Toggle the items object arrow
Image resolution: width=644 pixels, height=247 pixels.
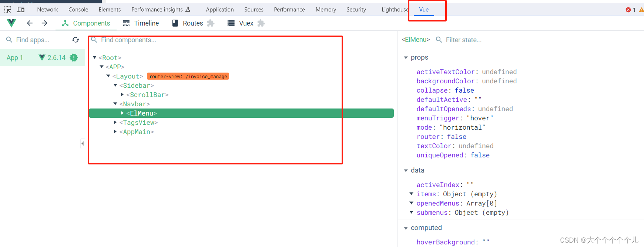click(x=411, y=194)
